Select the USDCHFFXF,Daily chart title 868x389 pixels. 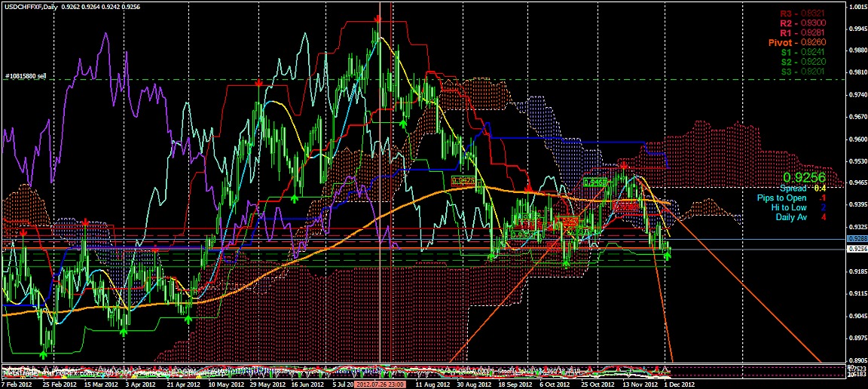30,6
